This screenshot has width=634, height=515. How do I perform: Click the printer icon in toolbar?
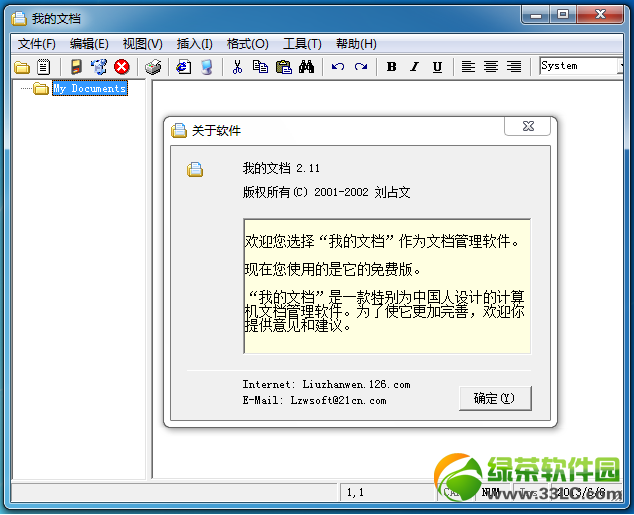153,67
